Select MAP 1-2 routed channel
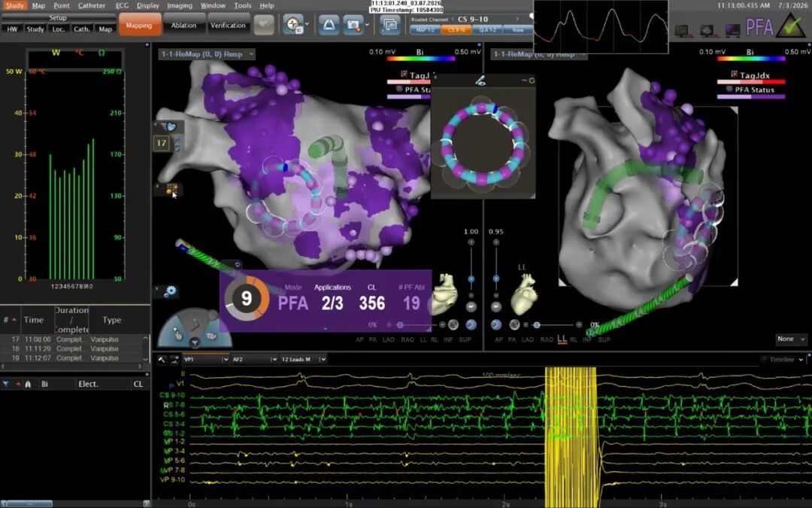 425,31
